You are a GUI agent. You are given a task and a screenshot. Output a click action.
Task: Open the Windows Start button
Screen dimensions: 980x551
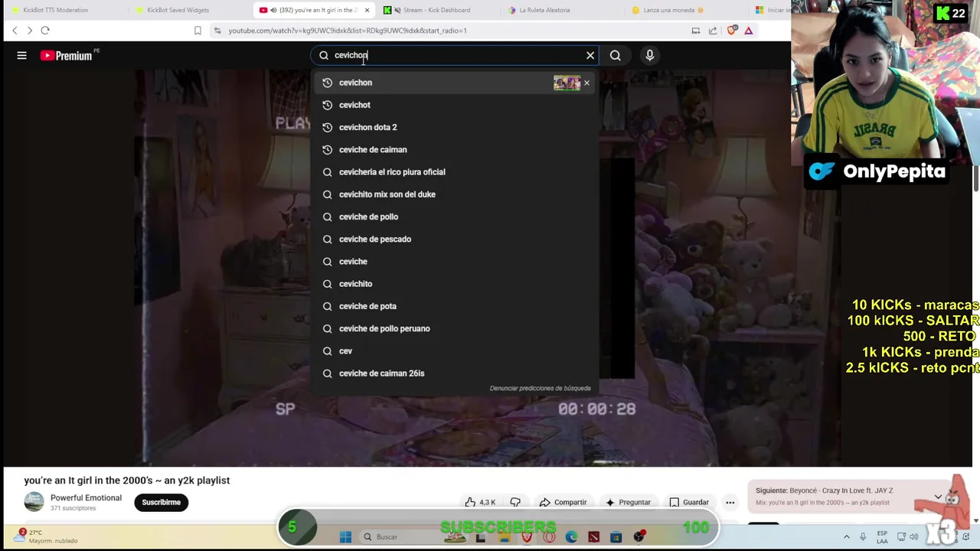point(345,536)
